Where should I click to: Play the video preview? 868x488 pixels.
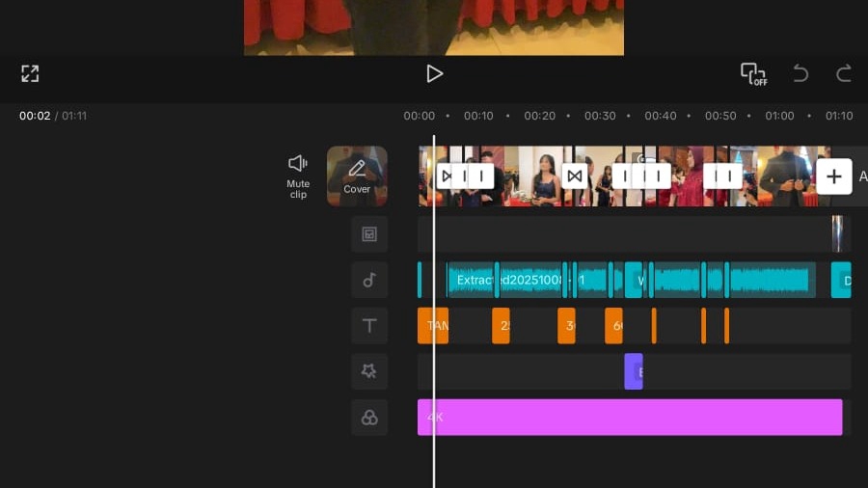click(435, 73)
